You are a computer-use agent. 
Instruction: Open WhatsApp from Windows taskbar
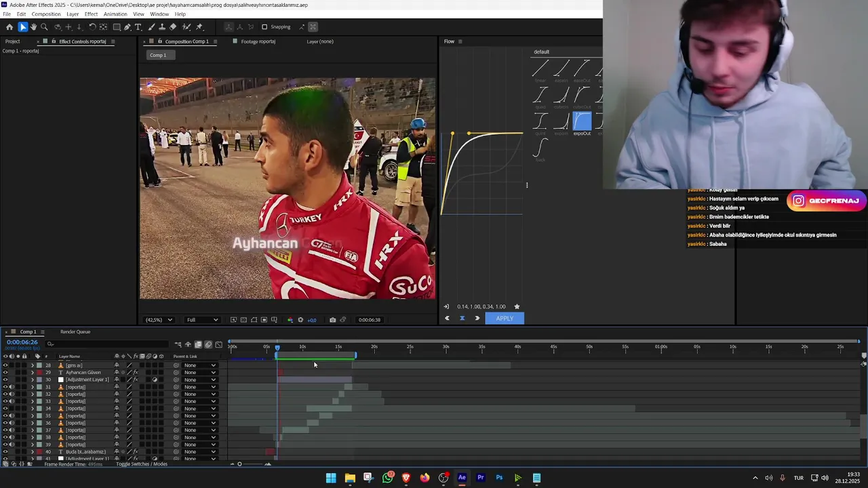tap(387, 478)
